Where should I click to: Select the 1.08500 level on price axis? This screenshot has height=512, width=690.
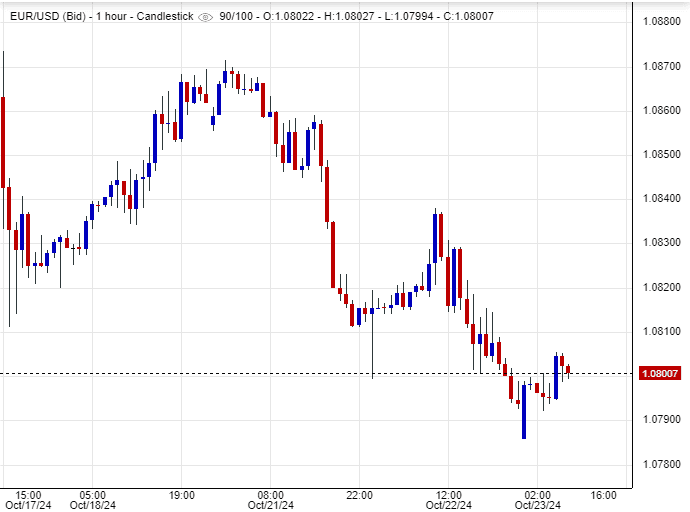tap(663, 154)
